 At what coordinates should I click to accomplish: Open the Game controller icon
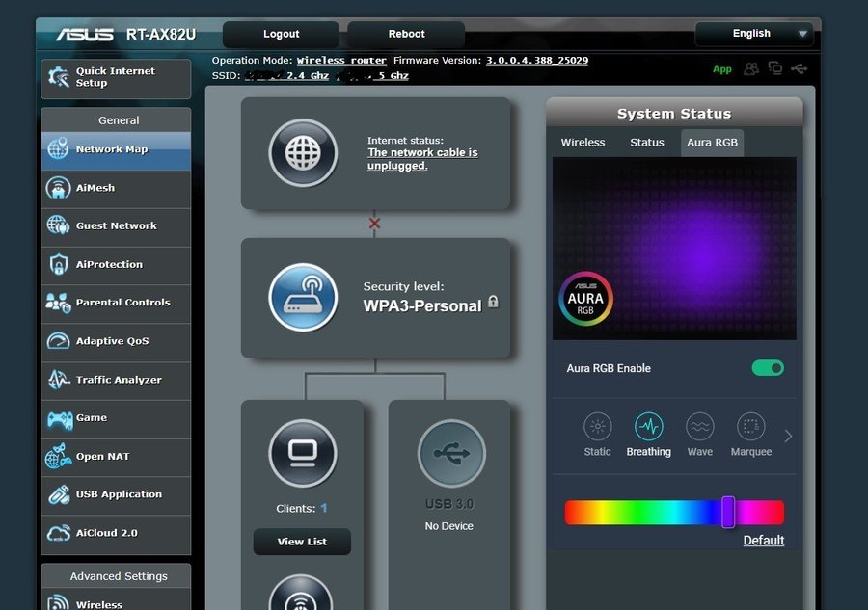[60, 420]
